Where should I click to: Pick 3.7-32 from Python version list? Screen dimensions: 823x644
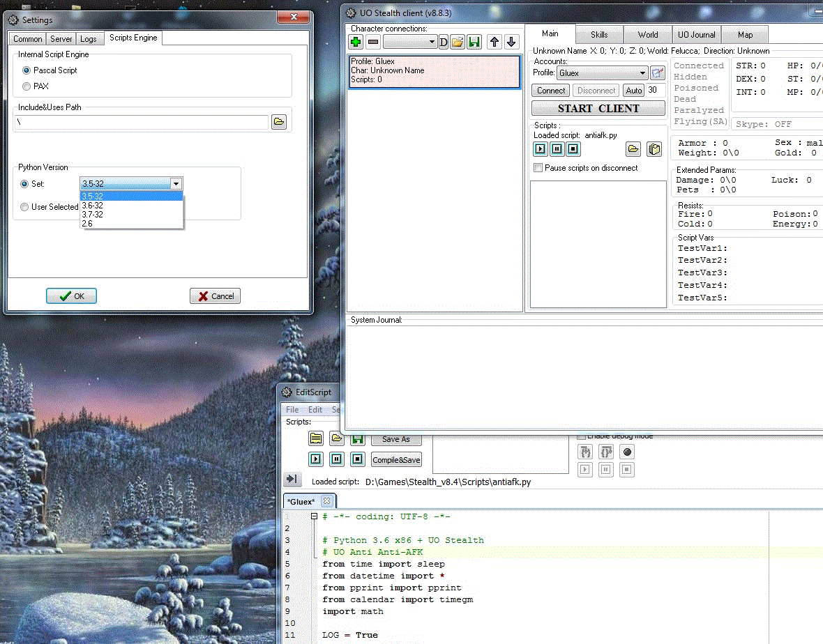coord(92,215)
